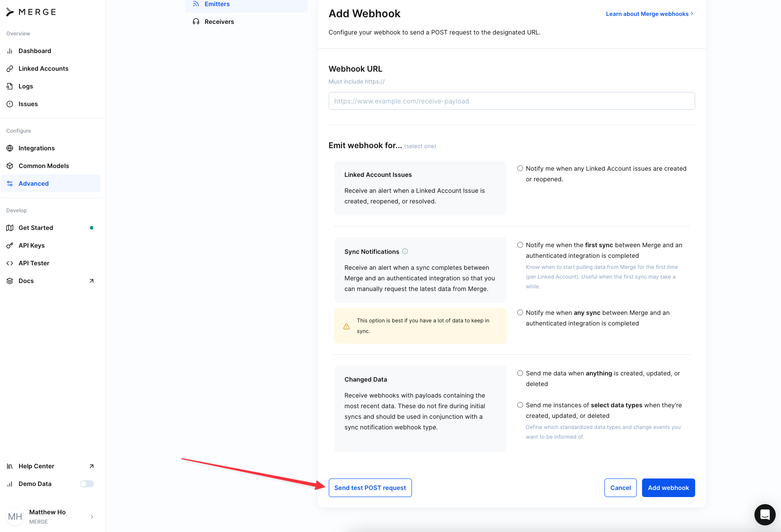Switch to the Emitters tab
The width and height of the screenshot is (781, 532).
coord(217,4)
